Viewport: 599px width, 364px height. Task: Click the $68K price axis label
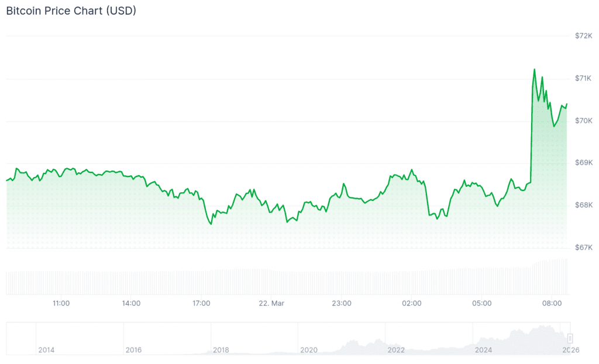point(583,206)
